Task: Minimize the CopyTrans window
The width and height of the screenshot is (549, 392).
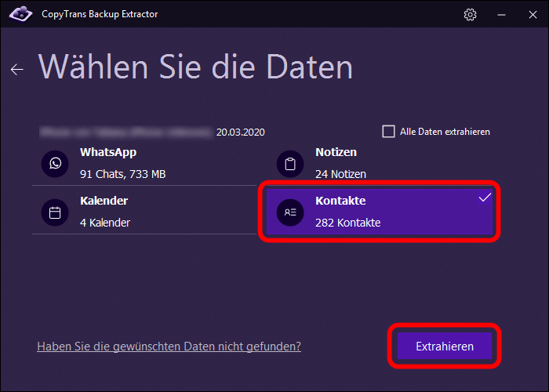Action: tap(501, 15)
